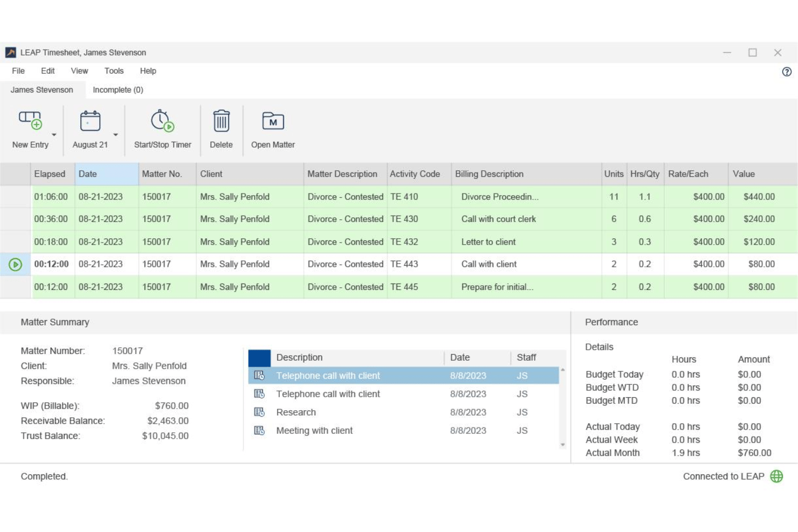Viewport: 798px width, 532px height.
Task: Open the View menu
Action: coord(79,71)
